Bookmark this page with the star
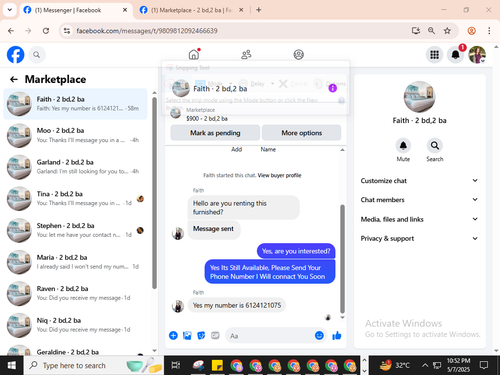 [447, 31]
